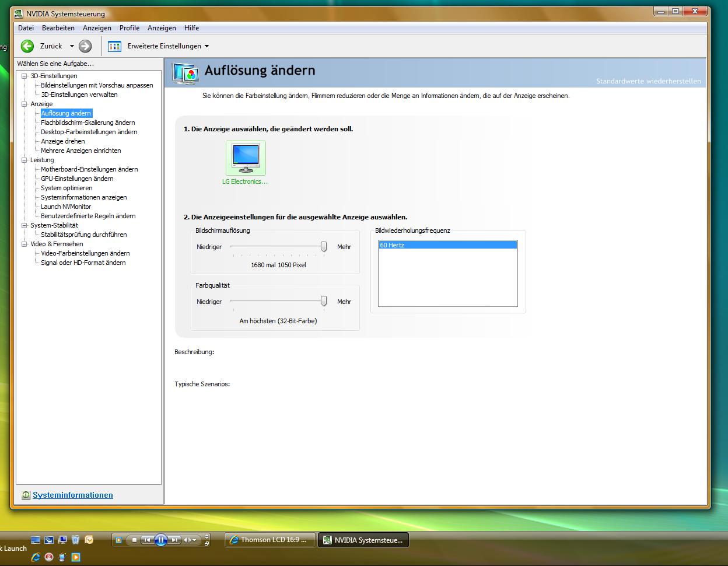
Task: Switch to Thomson LCD 16:9 taskbar window
Action: pos(270,540)
